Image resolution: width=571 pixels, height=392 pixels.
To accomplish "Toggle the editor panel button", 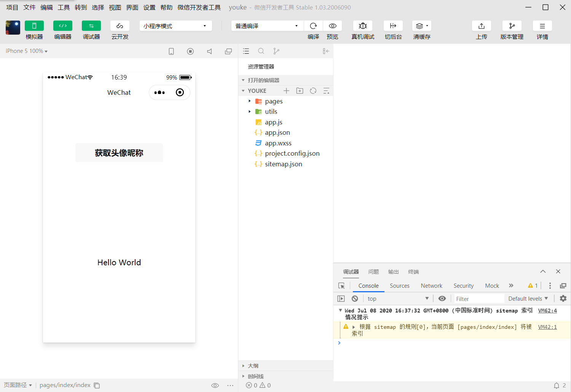I will click(x=63, y=26).
